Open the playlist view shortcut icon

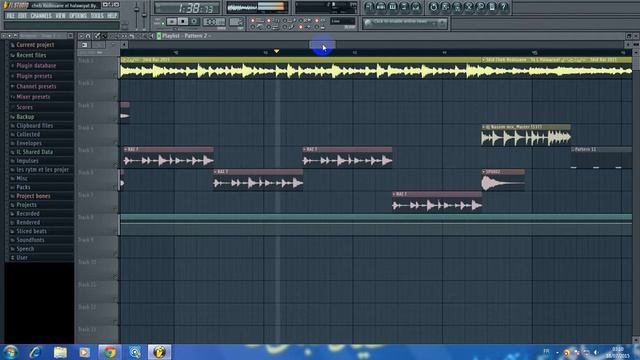coord(369,7)
